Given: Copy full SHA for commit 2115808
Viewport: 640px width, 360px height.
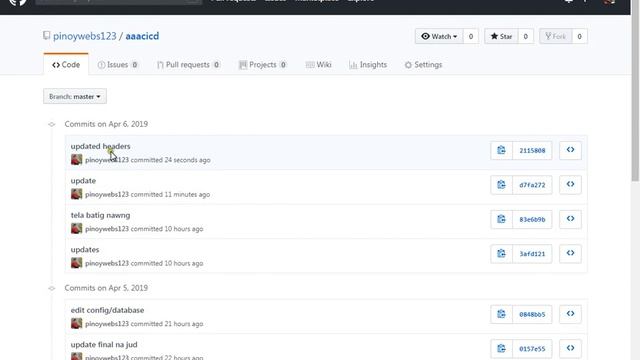Looking at the screenshot, I should tap(501, 150).
